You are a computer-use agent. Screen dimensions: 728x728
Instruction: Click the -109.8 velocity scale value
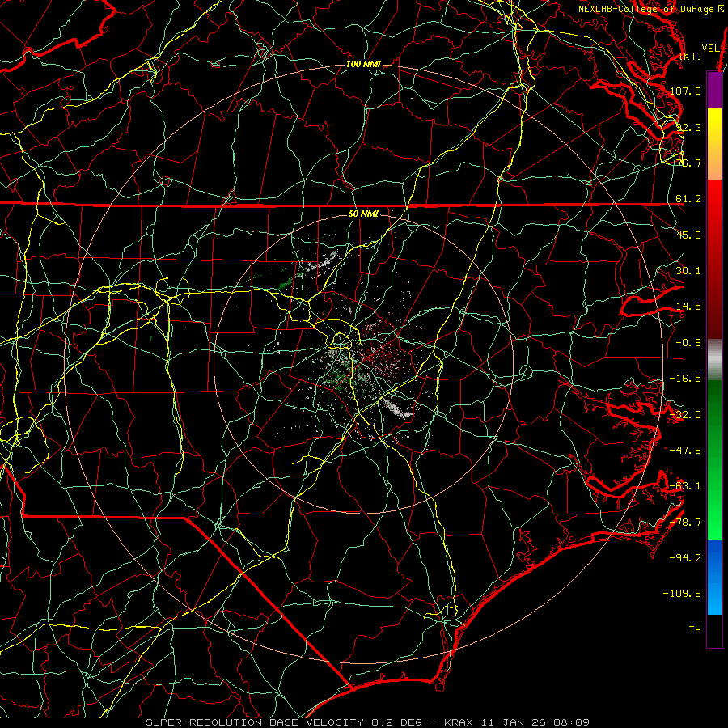click(683, 594)
